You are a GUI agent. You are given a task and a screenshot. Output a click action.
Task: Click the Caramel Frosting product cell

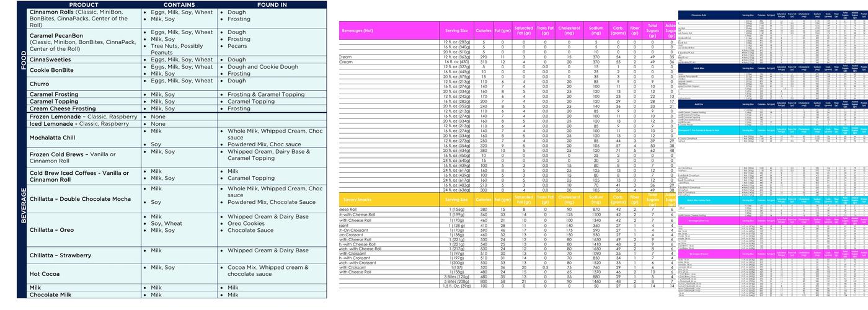84,95
